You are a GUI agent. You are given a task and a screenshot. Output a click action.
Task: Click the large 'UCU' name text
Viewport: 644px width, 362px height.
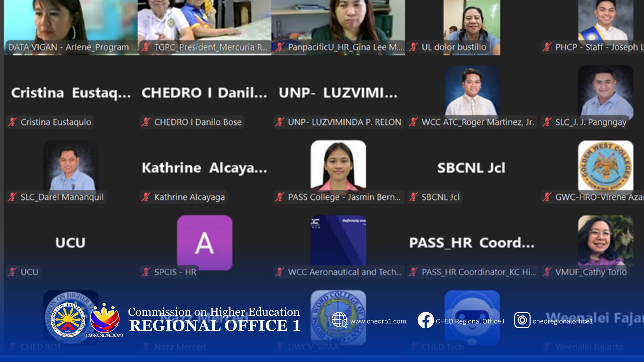click(x=70, y=243)
